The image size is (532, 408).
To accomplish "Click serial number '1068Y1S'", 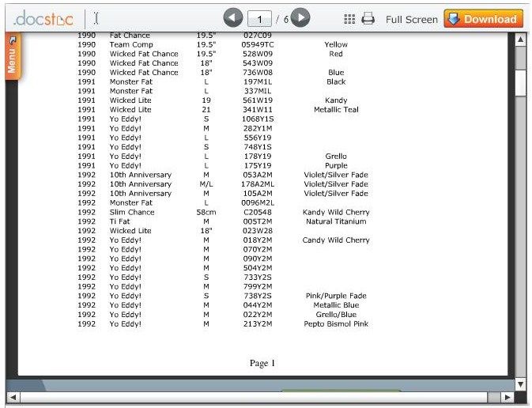I will click(x=258, y=119).
